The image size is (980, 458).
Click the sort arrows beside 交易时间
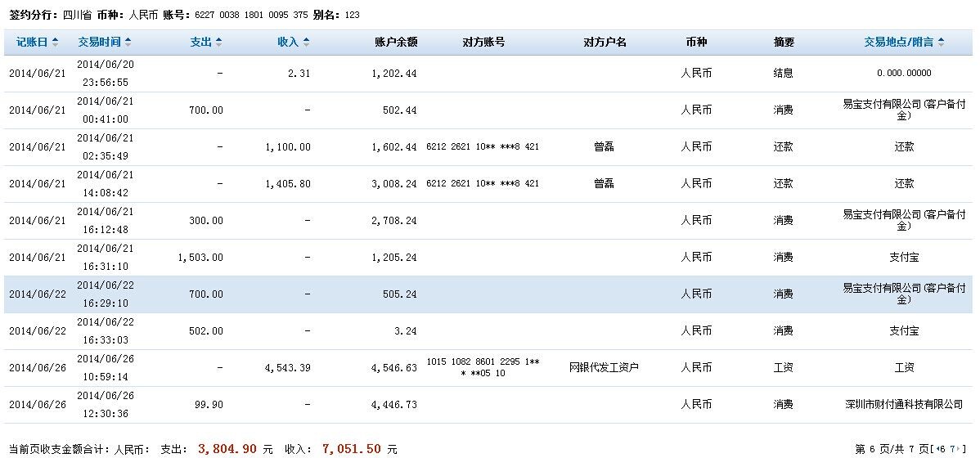(x=128, y=42)
